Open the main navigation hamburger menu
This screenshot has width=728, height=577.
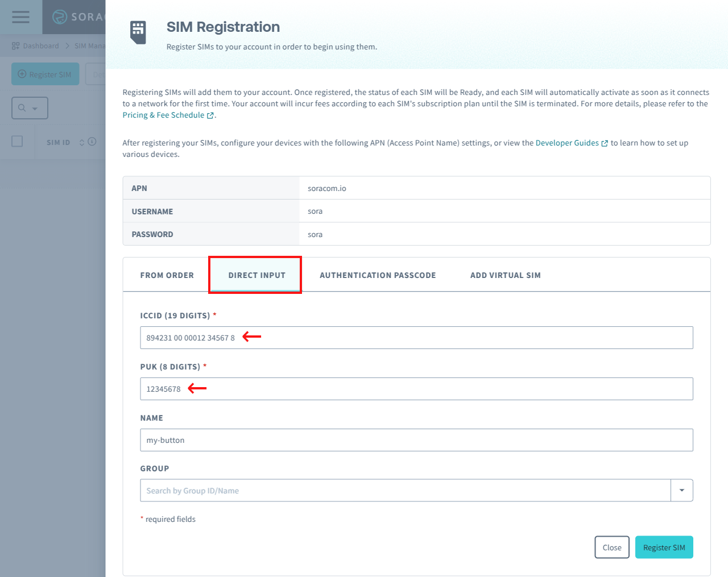(20, 16)
